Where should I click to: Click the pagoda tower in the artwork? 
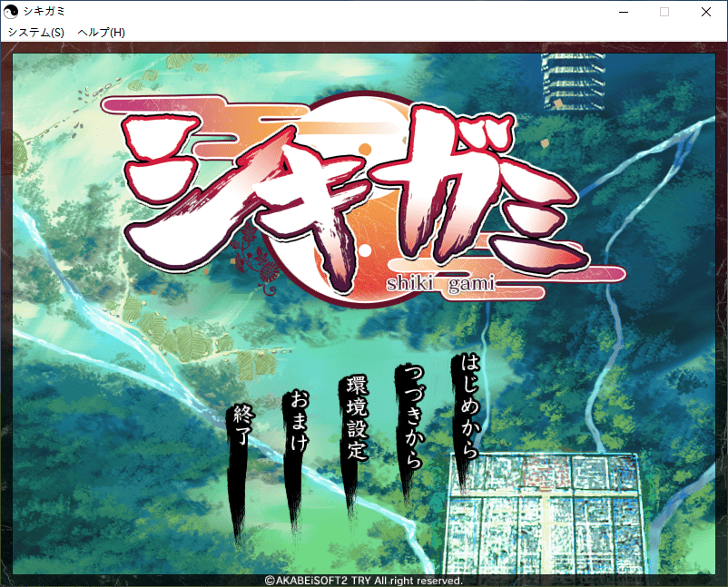pos(574,82)
